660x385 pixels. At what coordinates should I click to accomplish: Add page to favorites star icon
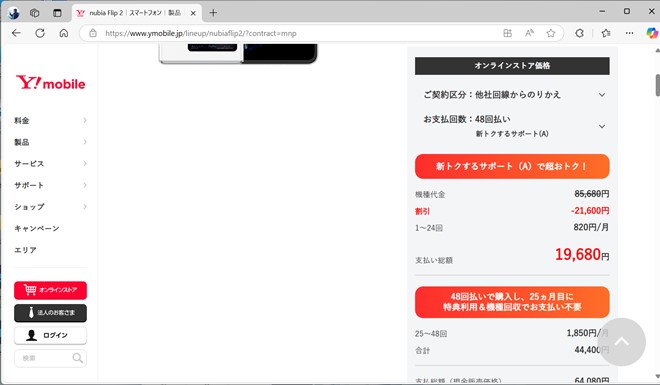551,33
